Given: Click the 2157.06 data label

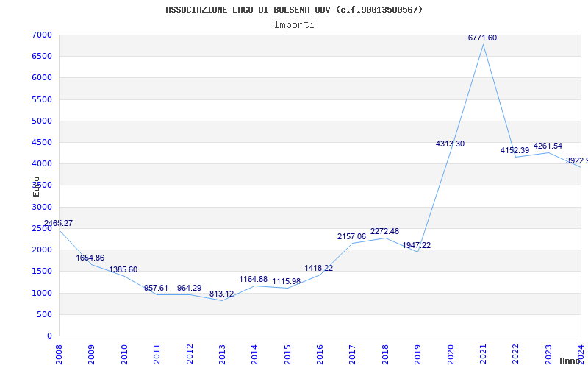Looking at the screenshot, I should tap(351, 236).
